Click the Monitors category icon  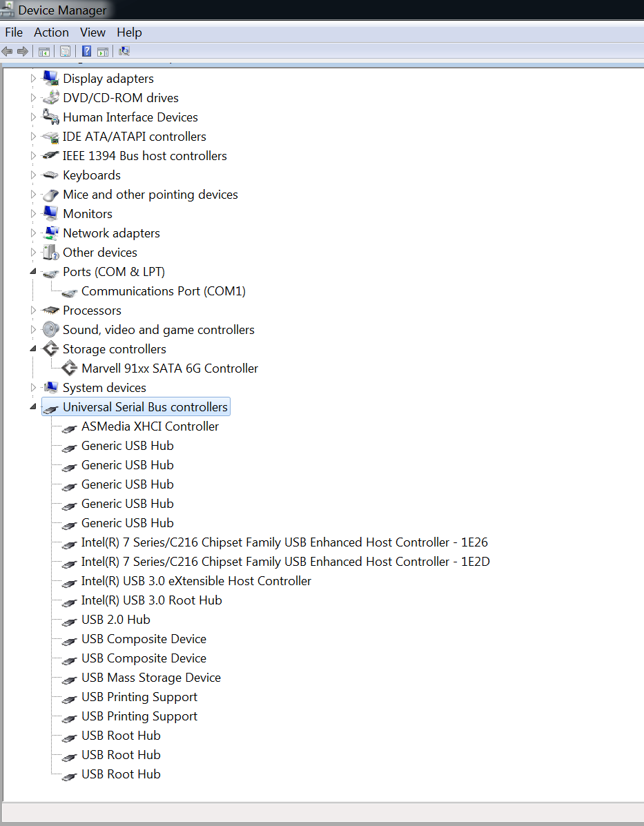[50, 213]
